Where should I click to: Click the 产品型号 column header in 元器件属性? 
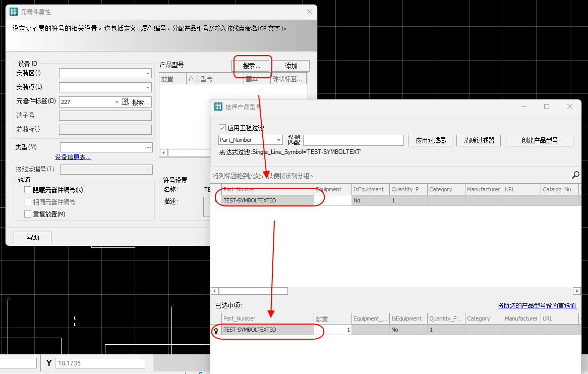coord(215,79)
